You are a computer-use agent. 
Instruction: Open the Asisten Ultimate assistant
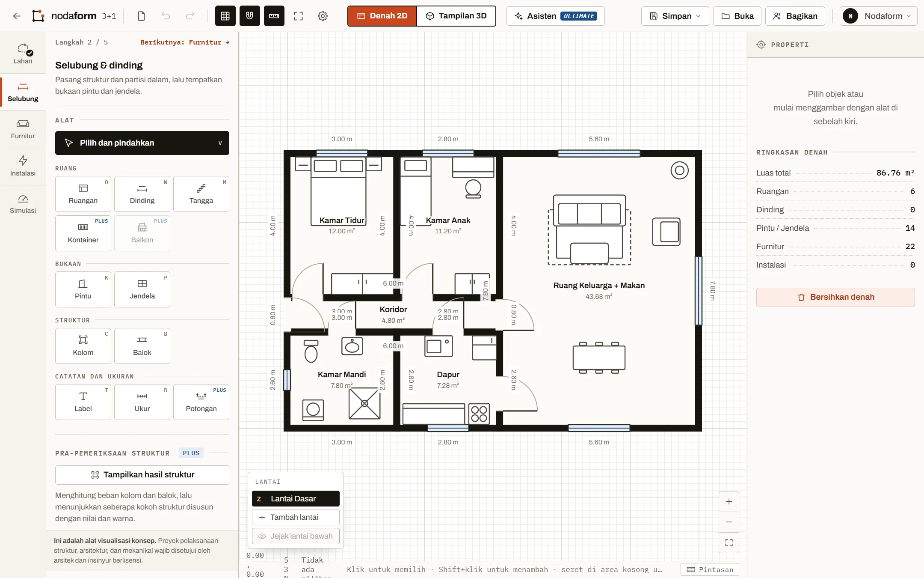click(555, 16)
